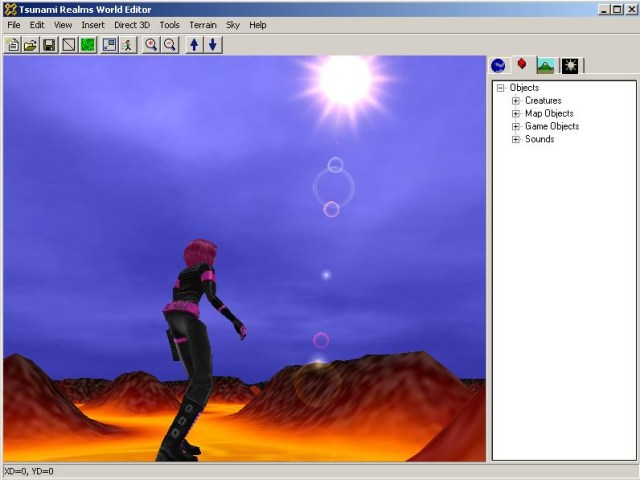Screen dimensions: 640x480
Task: Switch to the mountain terrain tab
Action: [x=546, y=65]
